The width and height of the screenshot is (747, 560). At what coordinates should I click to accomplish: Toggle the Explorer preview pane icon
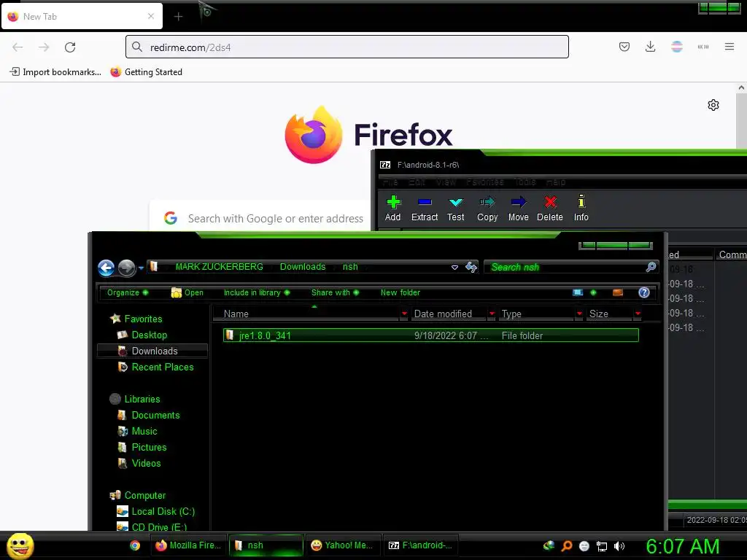pyautogui.click(x=618, y=292)
